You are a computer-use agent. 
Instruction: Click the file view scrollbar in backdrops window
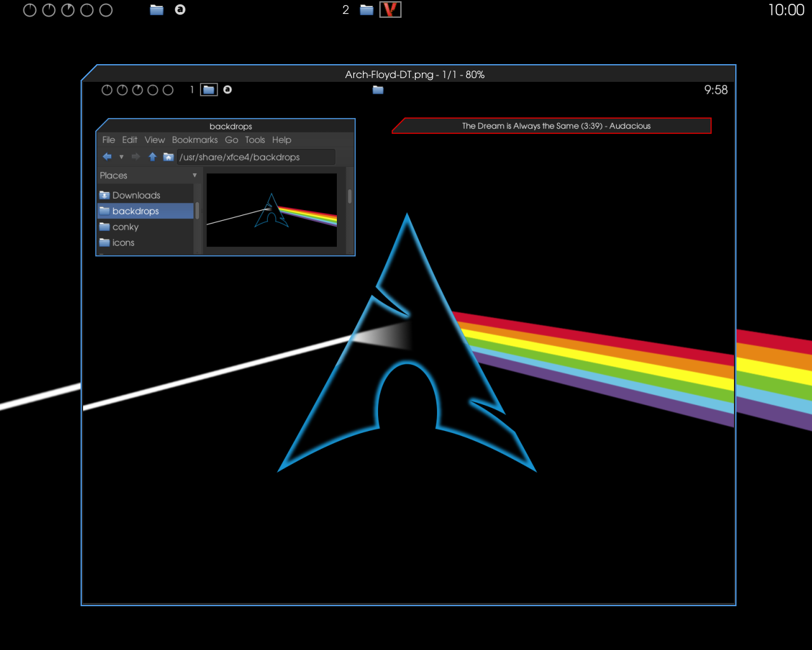click(350, 196)
